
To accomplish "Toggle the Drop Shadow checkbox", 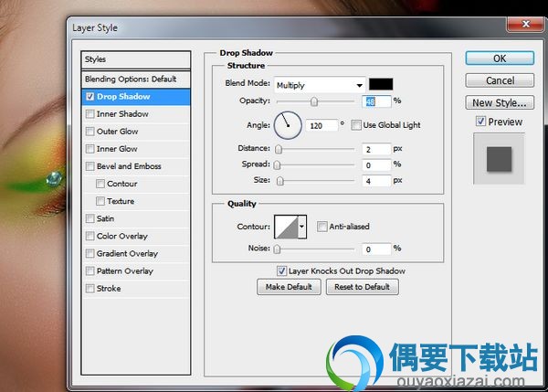I will [90, 97].
